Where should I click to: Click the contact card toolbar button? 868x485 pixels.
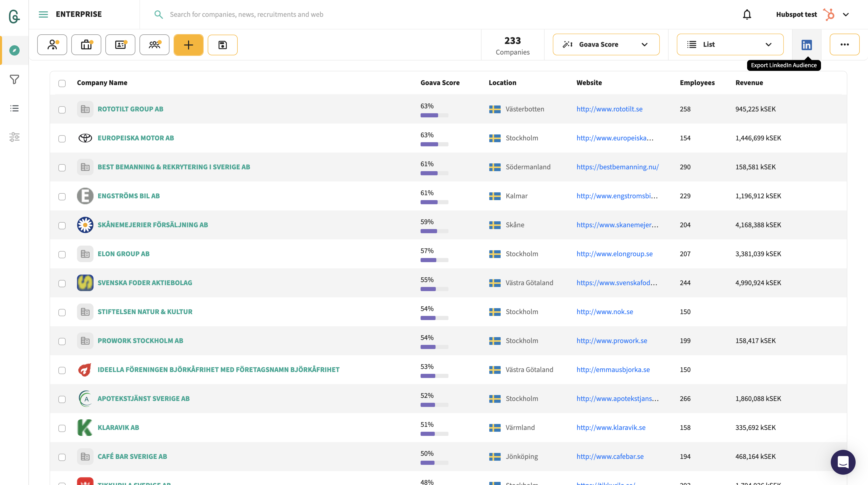click(x=120, y=44)
